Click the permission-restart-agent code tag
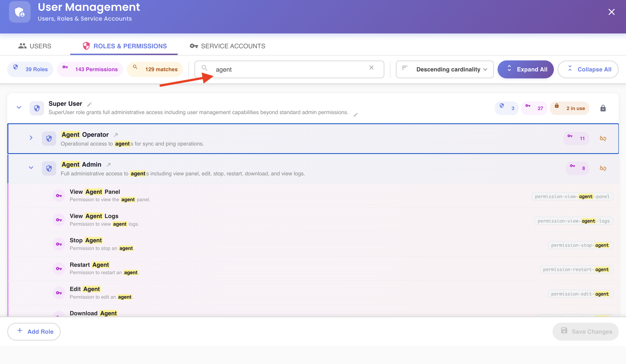626x364 pixels. [x=576, y=269]
